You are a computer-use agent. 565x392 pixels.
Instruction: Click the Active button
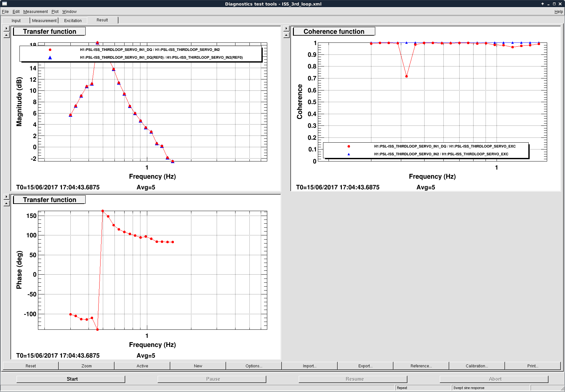[142, 366]
